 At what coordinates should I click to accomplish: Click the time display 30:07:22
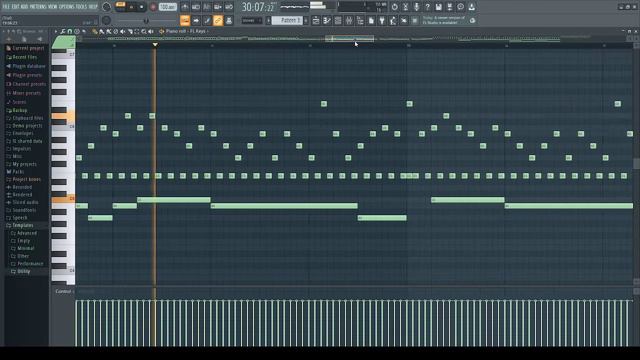click(x=258, y=7)
